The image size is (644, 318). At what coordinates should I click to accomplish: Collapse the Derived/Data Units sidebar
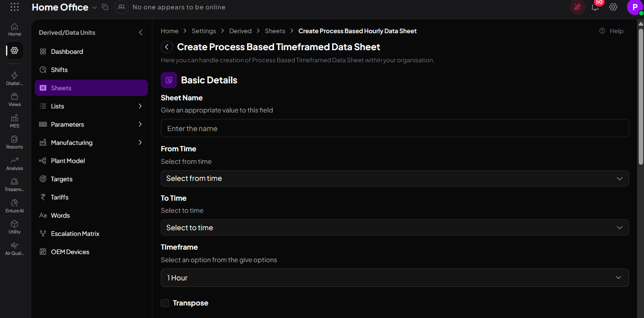point(141,32)
